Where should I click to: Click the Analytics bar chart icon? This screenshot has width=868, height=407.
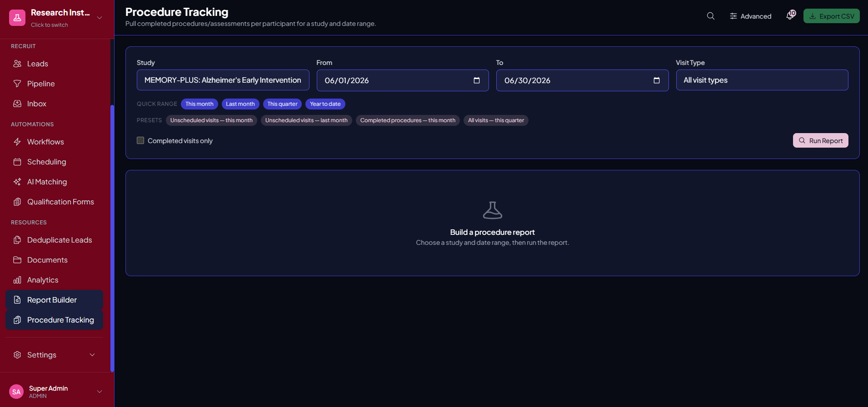17,280
